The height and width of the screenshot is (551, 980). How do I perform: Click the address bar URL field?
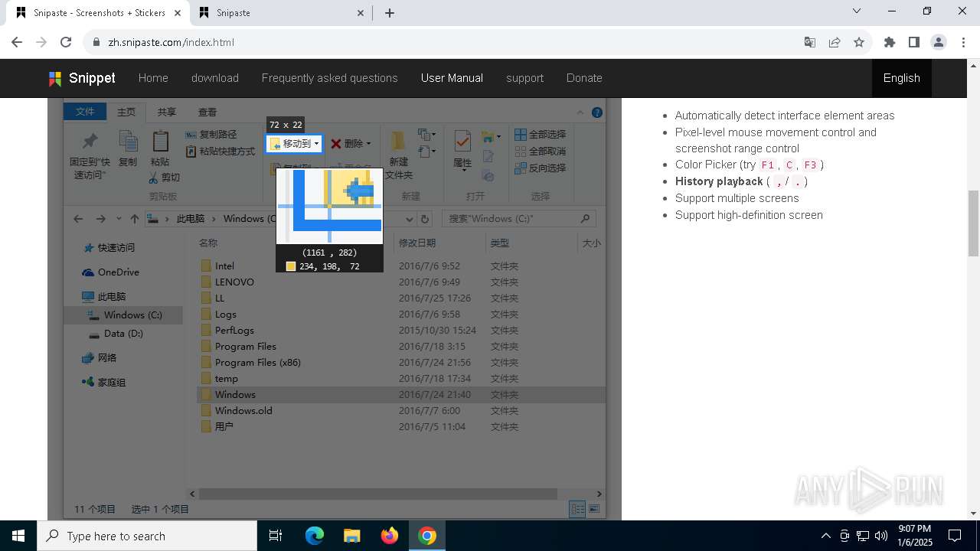click(444, 42)
